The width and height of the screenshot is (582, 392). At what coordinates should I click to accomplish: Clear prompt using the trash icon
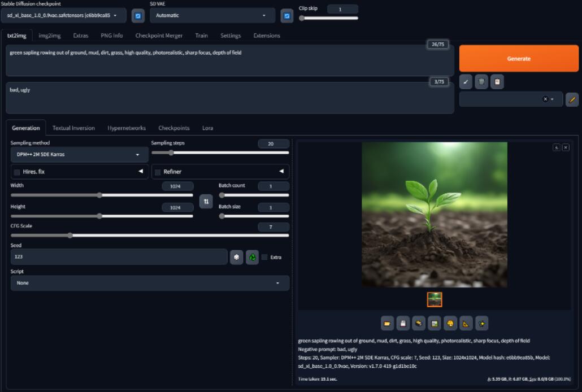coord(481,82)
